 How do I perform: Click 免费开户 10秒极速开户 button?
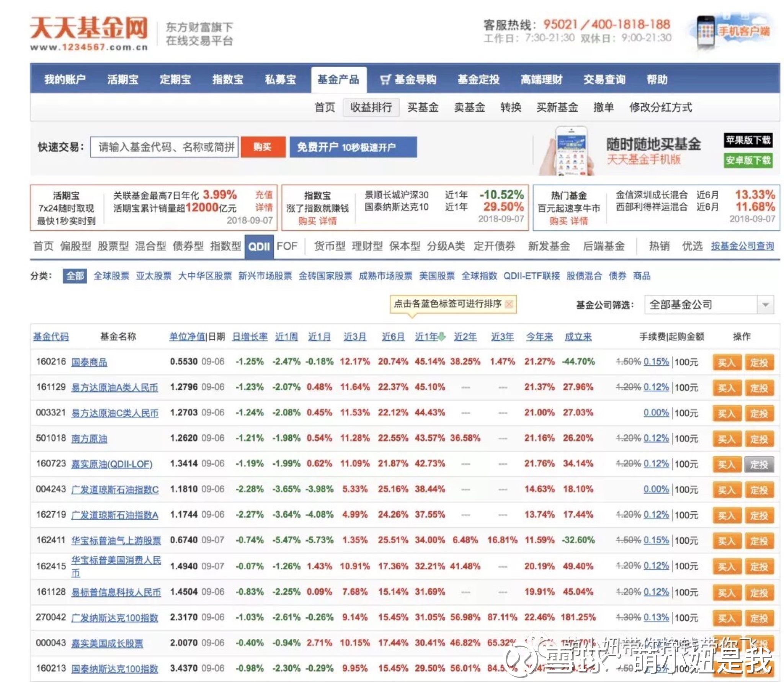tap(353, 147)
